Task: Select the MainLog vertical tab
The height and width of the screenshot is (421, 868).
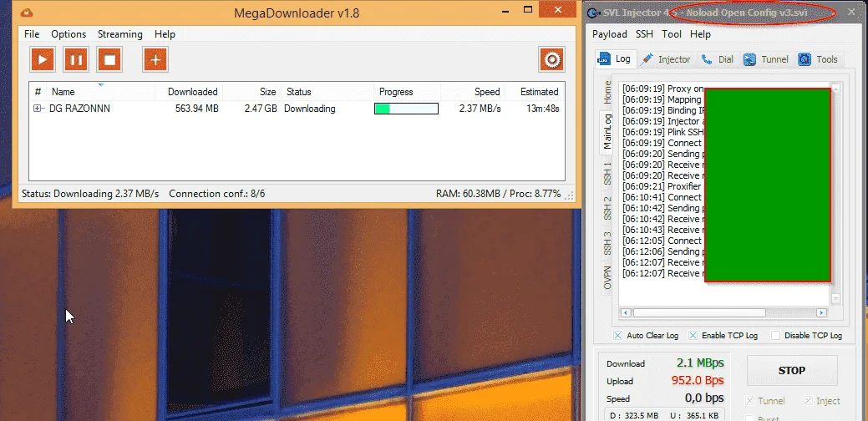Action: point(607,132)
